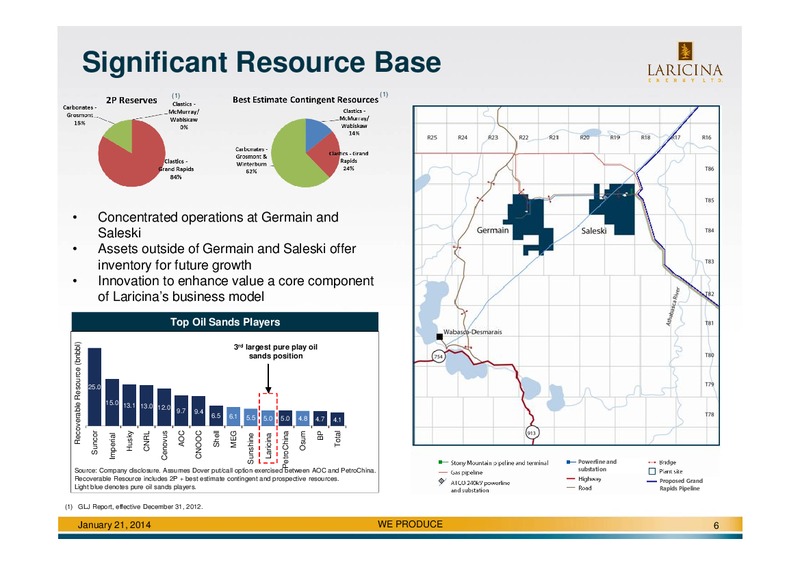
Task: Click the "2P Reserves" chart title
Action: [x=131, y=100]
